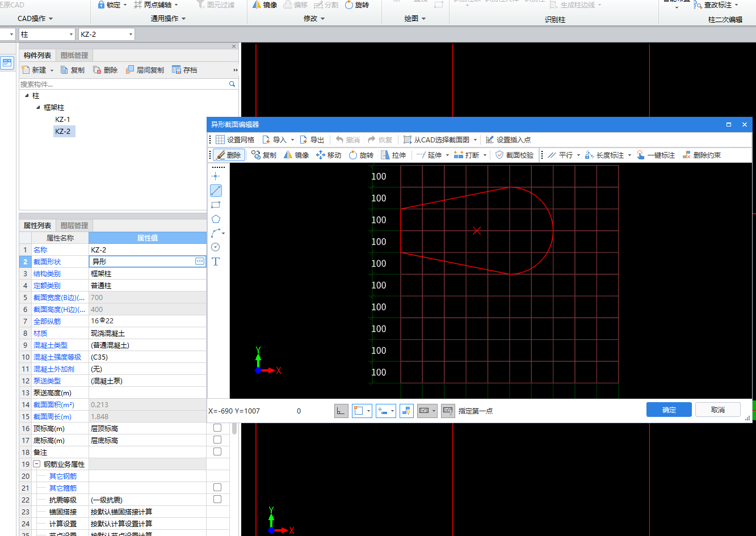
Task: Click the 确定 button
Action: [x=669, y=410]
